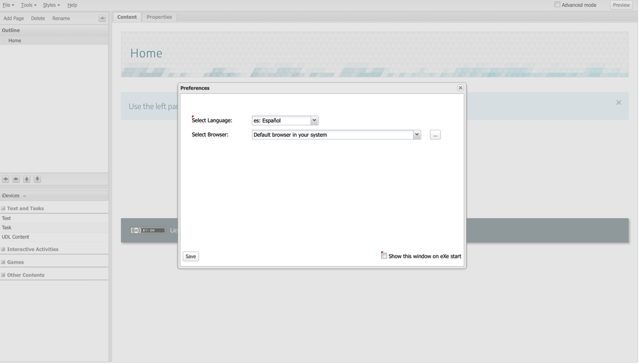Switch to the Properties tab
The image size is (640, 364).
coord(159,17)
